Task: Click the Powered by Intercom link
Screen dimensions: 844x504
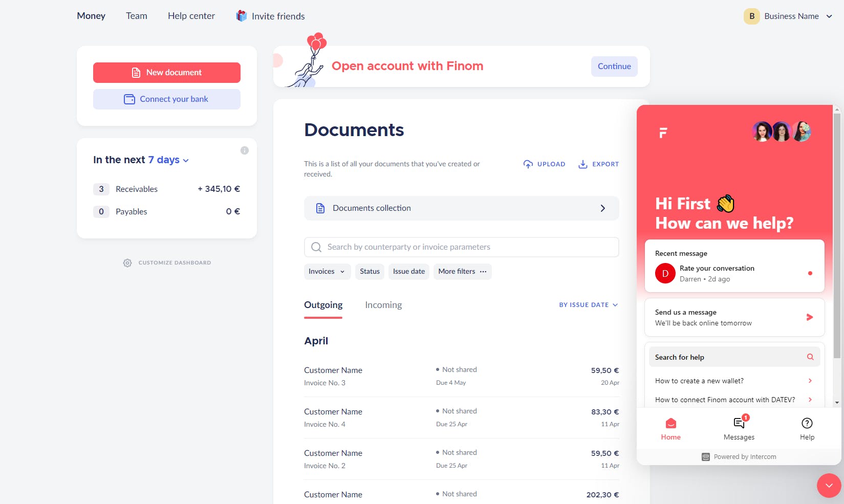Action: [x=739, y=457]
